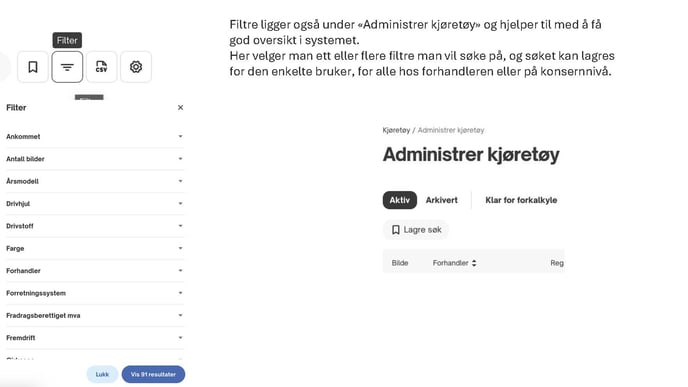Open Klar for forkalkyle tab
688x387 pixels.
pos(521,200)
